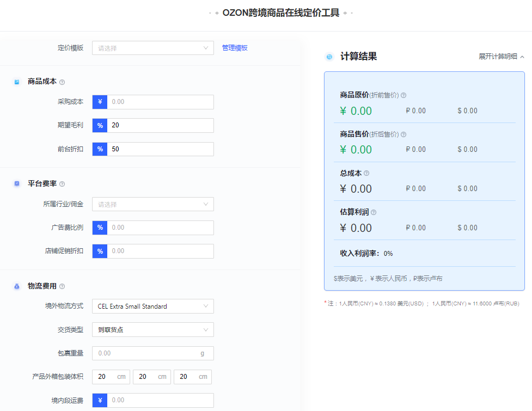The height and width of the screenshot is (411, 532).
Task: Click the third 产品外箱包装体积 dimension field
Action: [x=193, y=377]
